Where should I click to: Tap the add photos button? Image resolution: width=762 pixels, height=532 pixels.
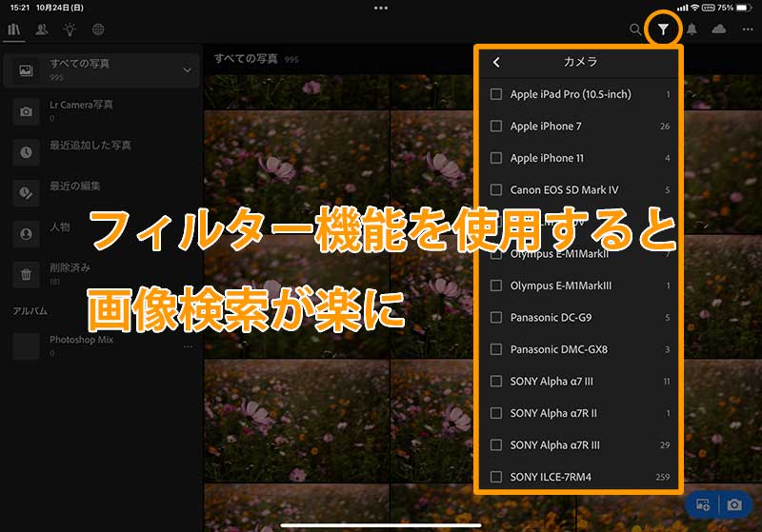coord(703,504)
